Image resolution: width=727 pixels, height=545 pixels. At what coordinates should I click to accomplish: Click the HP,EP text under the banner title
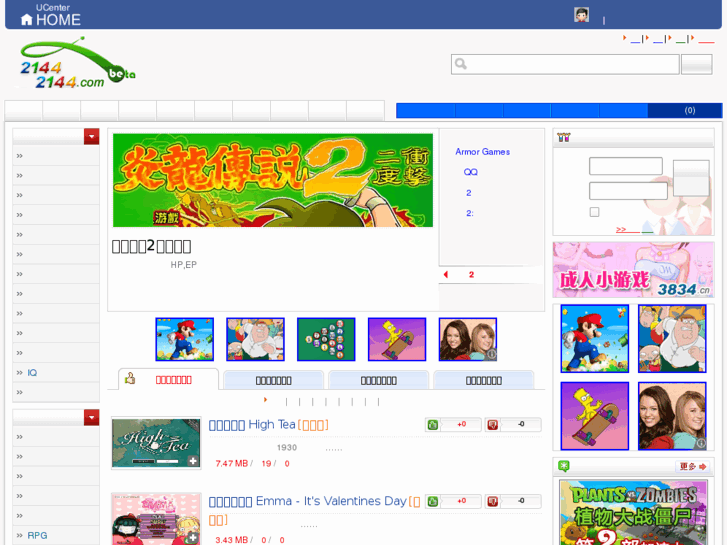(x=184, y=264)
